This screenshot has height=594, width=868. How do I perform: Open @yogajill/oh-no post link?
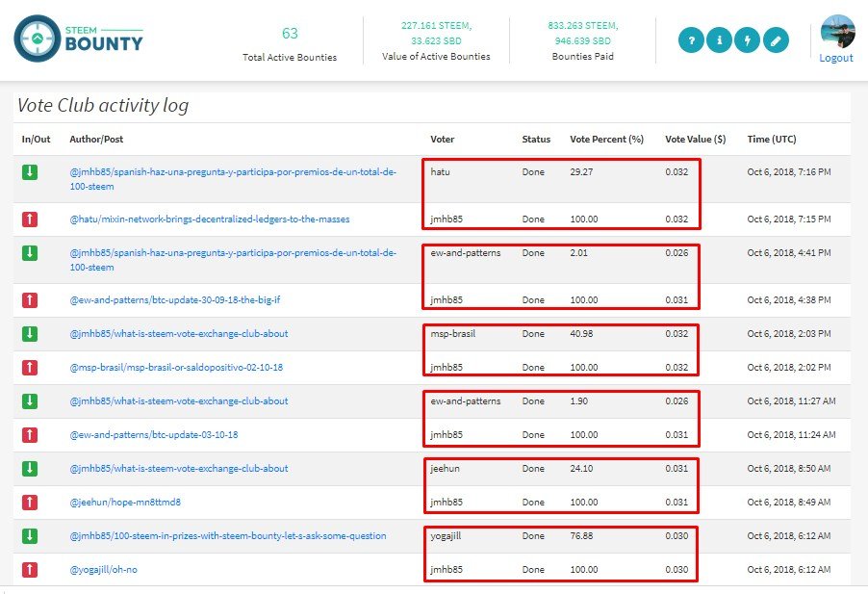pyautogui.click(x=104, y=570)
